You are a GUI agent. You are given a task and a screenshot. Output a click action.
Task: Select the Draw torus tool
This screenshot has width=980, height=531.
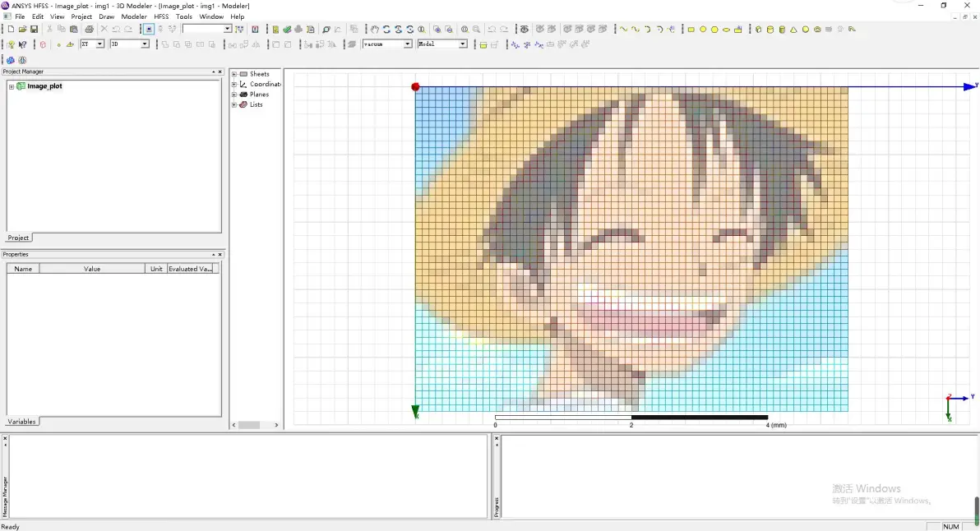[817, 30]
